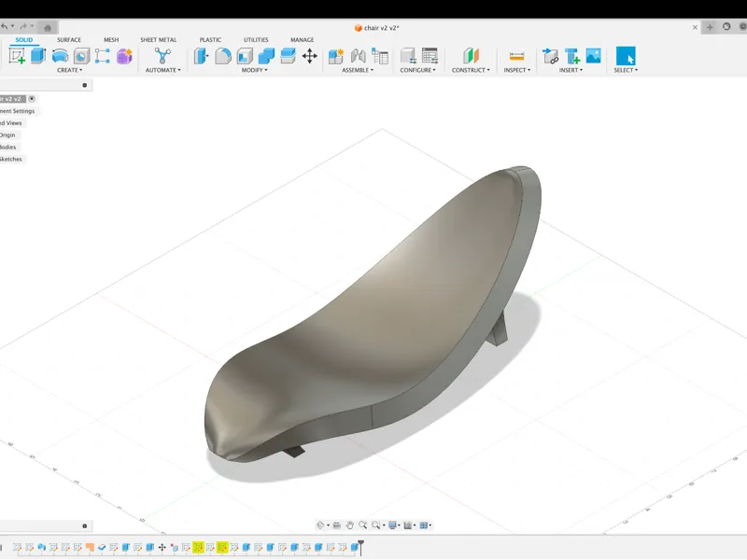The height and width of the screenshot is (560, 747).
Task: Click the Construct plane icon
Action: [471, 56]
